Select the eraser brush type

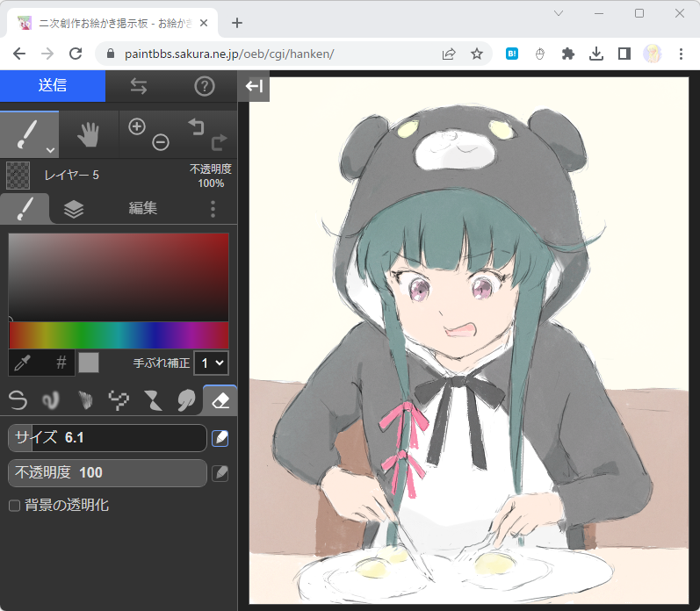[220, 400]
